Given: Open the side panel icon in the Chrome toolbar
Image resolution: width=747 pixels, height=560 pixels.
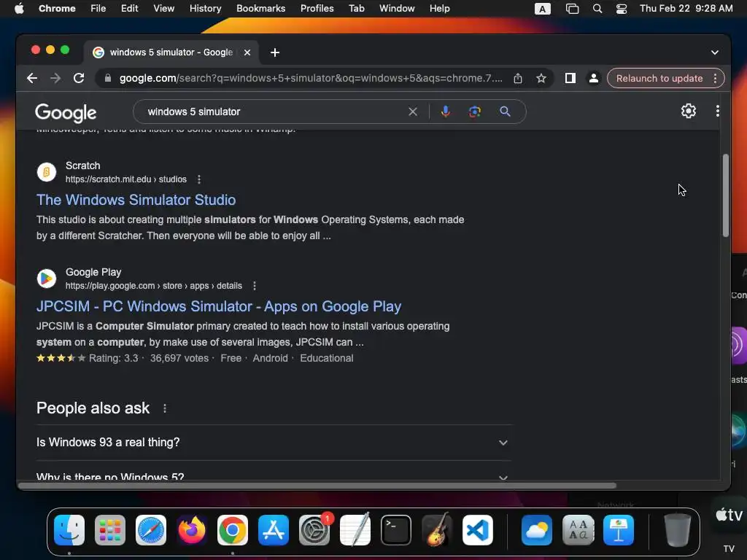Looking at the screenshot, I should pos(570,78).
